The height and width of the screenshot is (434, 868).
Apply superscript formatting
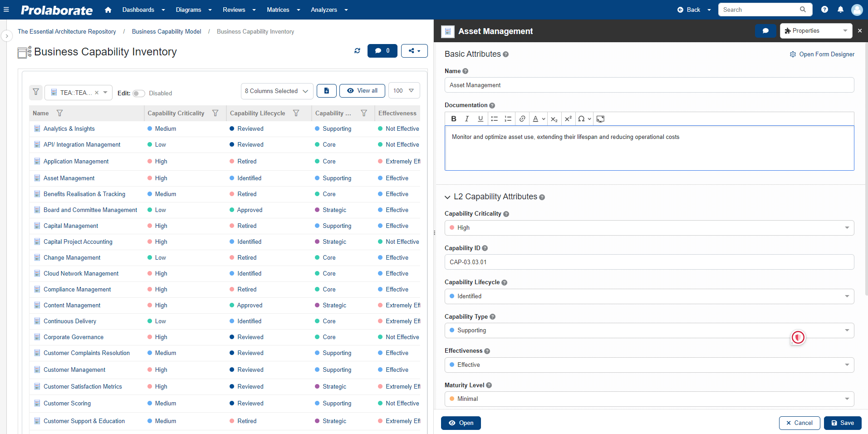pos(568,119)
